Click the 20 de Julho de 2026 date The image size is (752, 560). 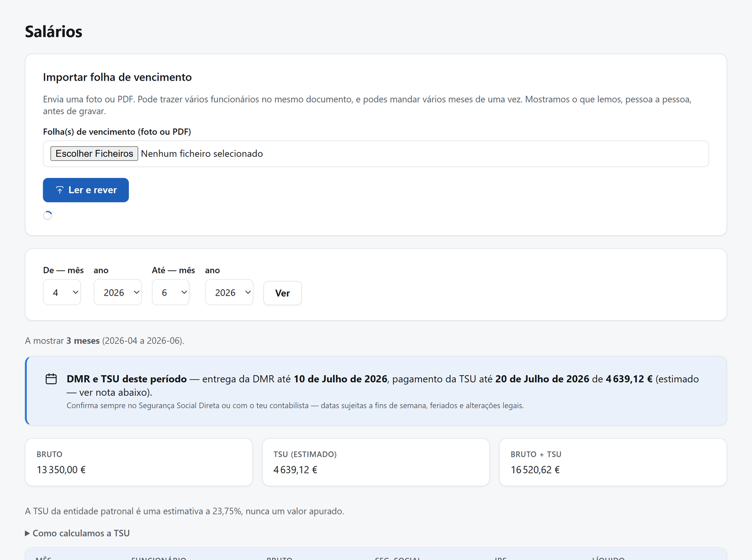click(x=542, y=379)
